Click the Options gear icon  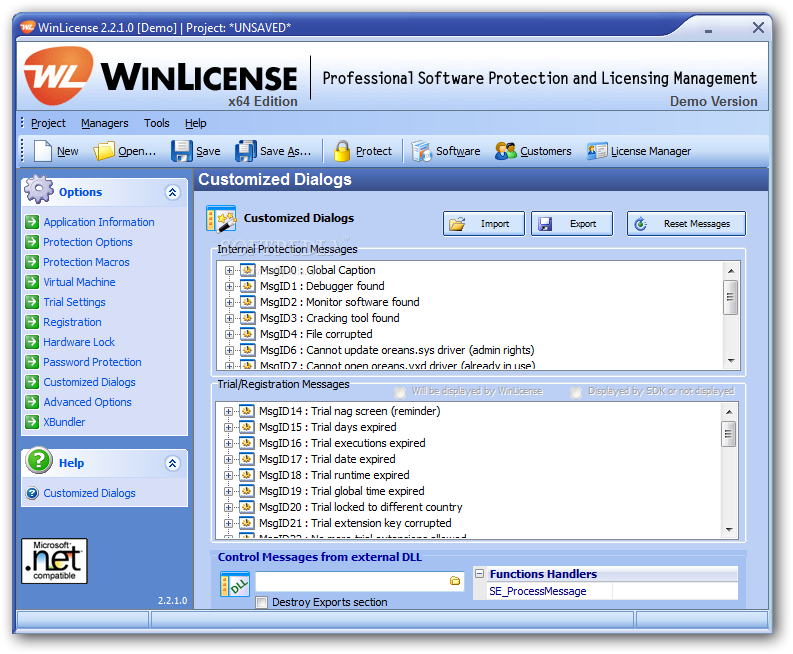38,190
